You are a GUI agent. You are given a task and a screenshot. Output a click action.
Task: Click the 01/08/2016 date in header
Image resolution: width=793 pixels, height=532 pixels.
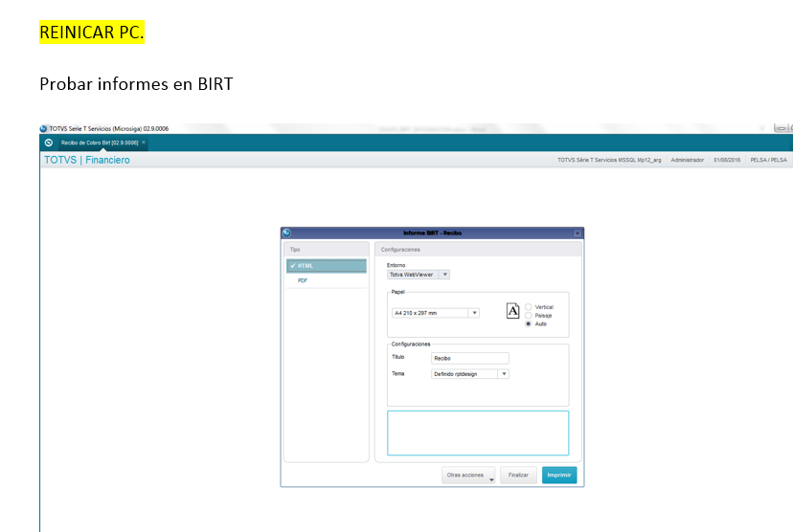[727, 160]
